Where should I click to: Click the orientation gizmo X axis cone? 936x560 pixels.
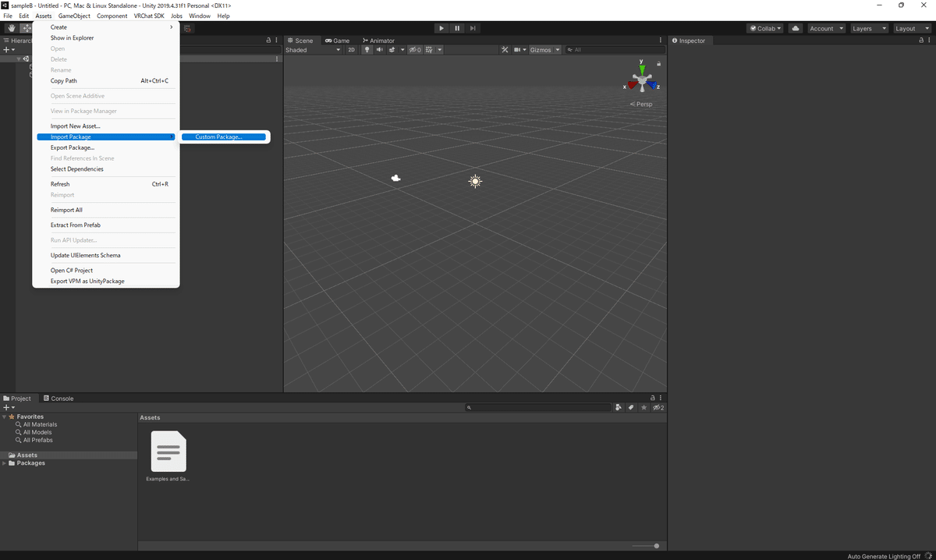coord(631,86)
